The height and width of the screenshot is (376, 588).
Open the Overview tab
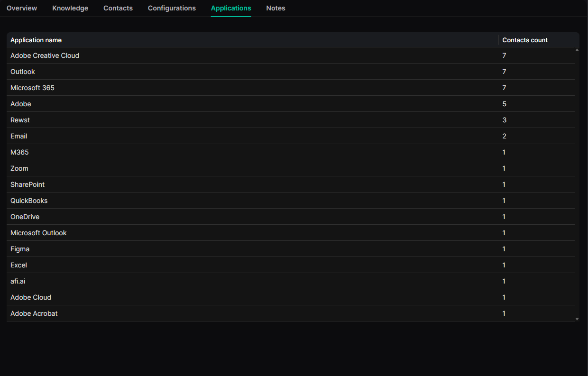pos(22,8)
